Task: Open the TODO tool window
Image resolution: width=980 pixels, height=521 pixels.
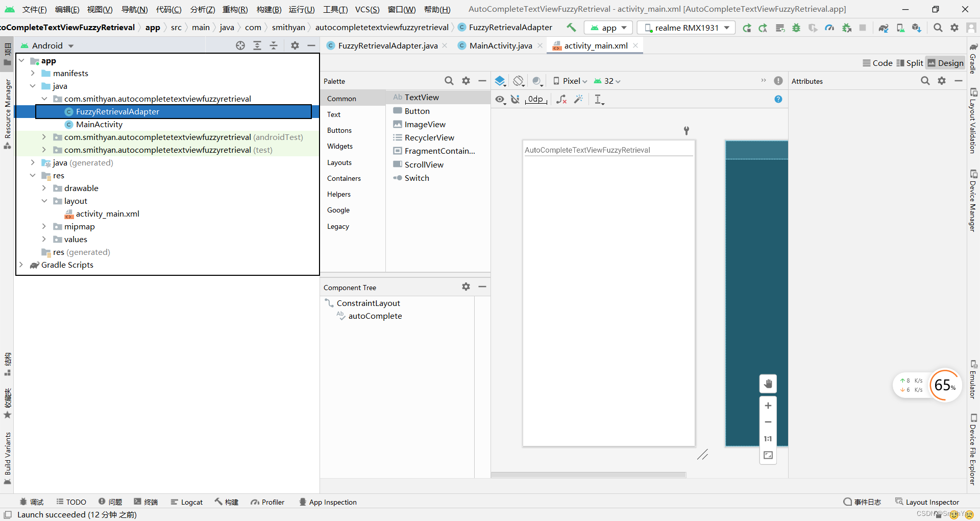Action: tap(71, 502)
